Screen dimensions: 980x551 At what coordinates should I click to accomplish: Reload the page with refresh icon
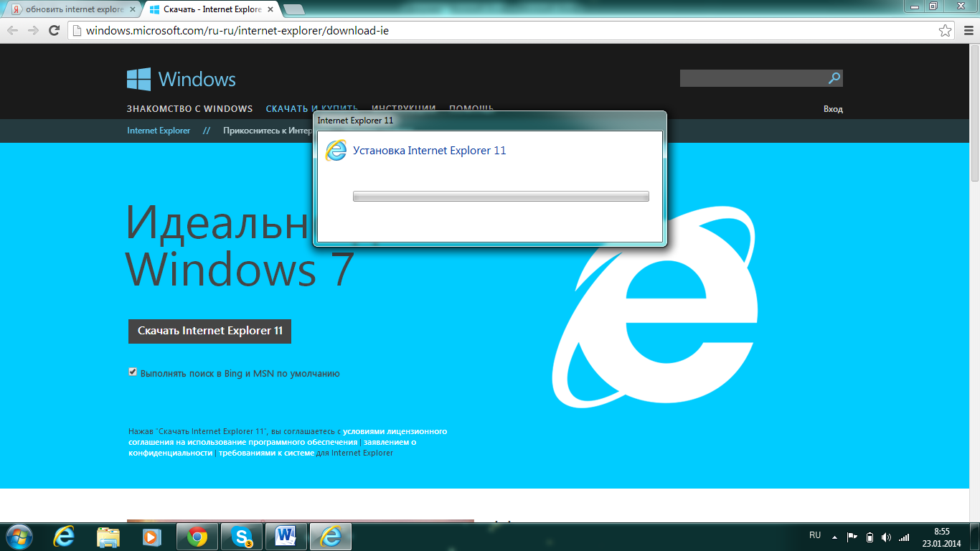click(x=54, y=30)
